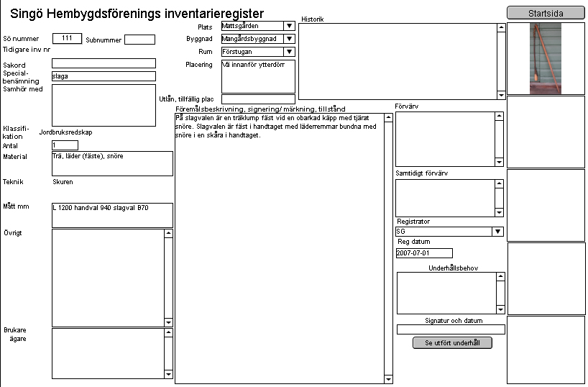Click the flail photo thumbnail

[546, 58]
